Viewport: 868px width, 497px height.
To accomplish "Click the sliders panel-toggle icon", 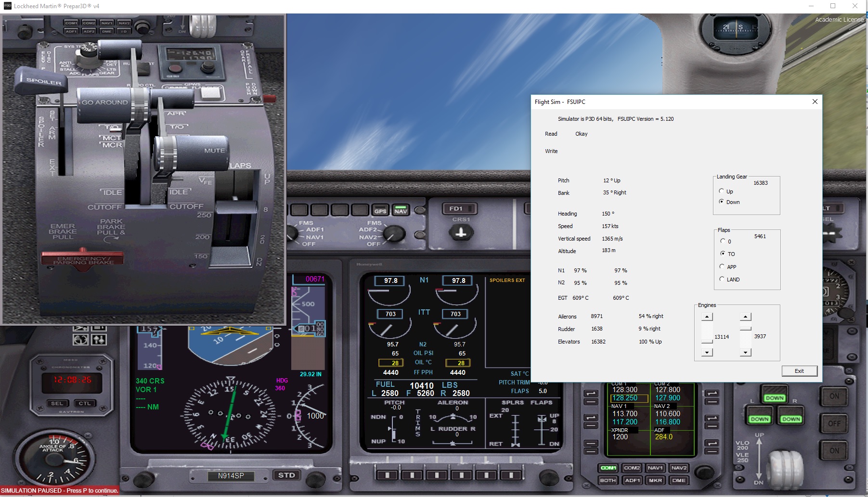I will pyautogui.click(x=99, y=340).
